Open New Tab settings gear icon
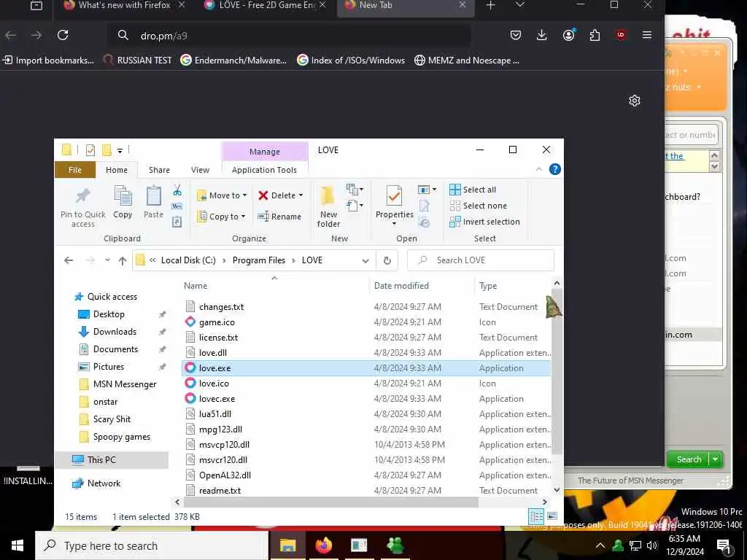 (x=634, y=101)
